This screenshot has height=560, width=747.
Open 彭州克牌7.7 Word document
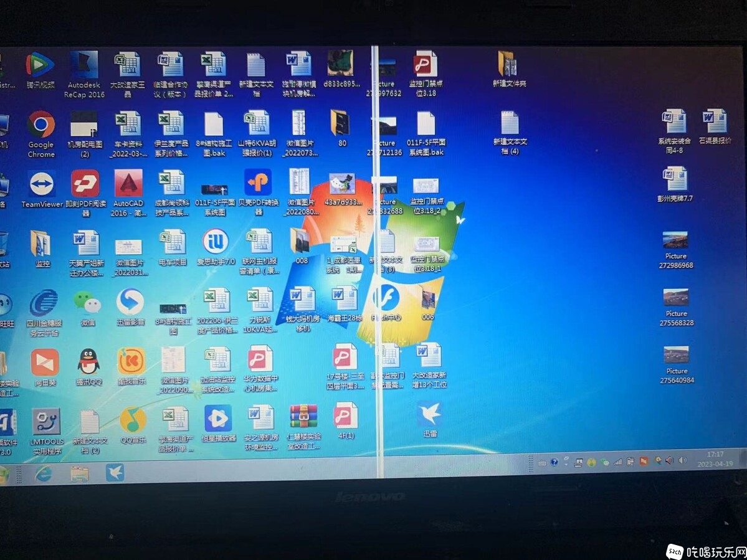tap(675, 184)
